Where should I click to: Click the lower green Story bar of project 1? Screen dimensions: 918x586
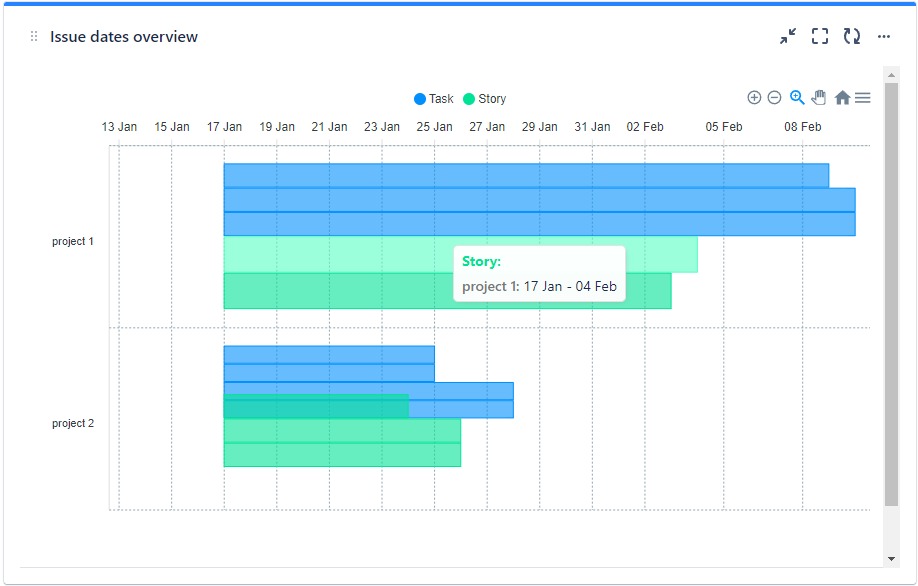[x=447, y=291]
